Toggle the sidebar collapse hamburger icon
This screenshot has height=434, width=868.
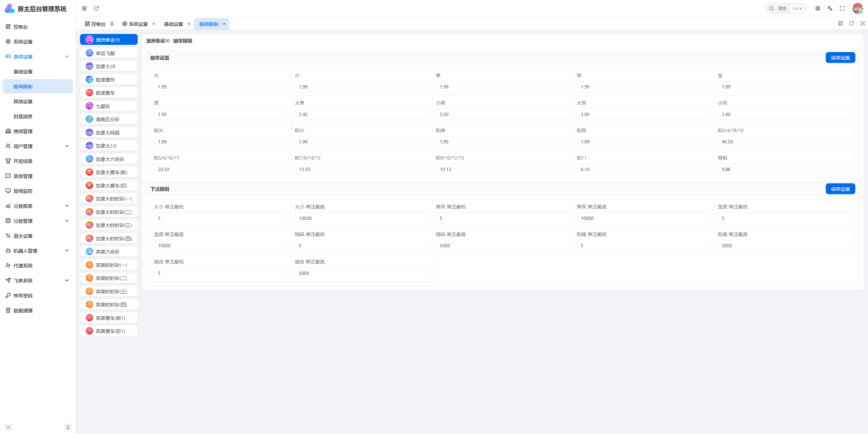pyautogui.click(x=84, y=8)
